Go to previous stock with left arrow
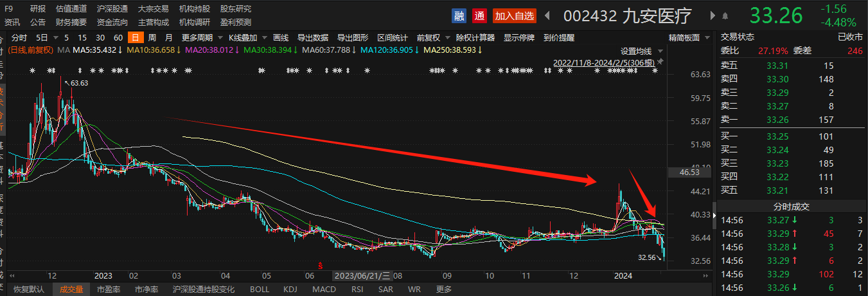Screen dimensions: 868x296 pos(547,15)
